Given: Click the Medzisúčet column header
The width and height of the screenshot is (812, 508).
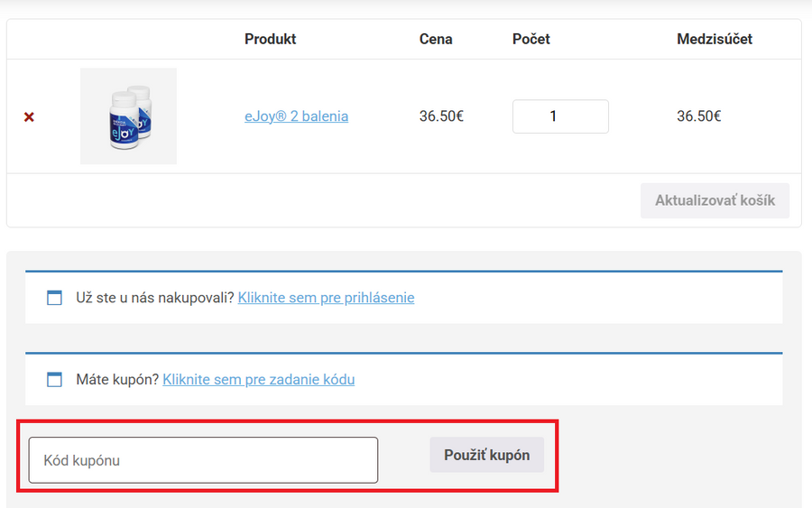Looking at the screenshot, I should click(x=714, y=40).
